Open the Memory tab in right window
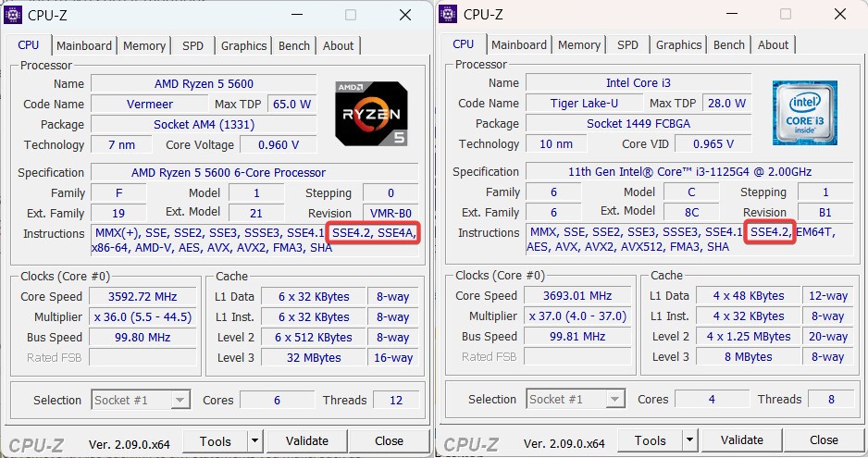The height and width of the screenshot is (458, 868). pos(579,45)
